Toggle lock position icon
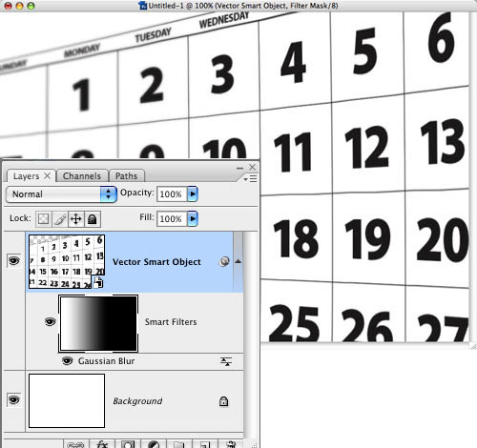 point(76,219)
